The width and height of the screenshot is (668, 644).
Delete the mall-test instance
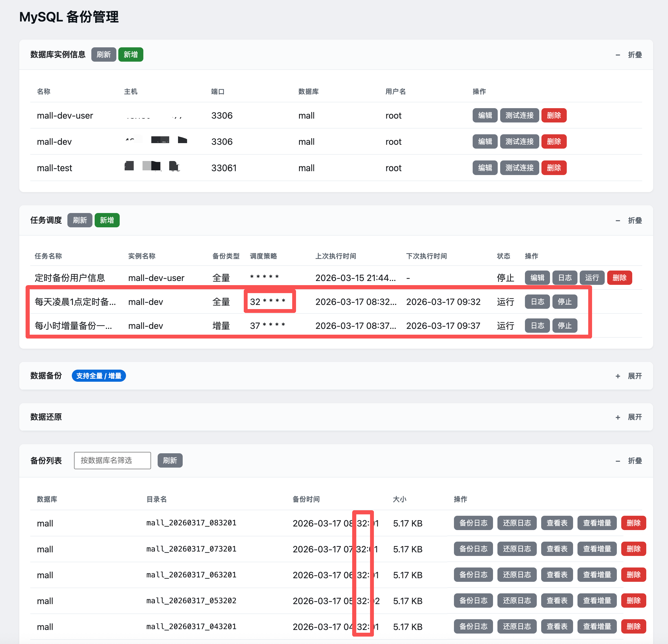(554, 168)
